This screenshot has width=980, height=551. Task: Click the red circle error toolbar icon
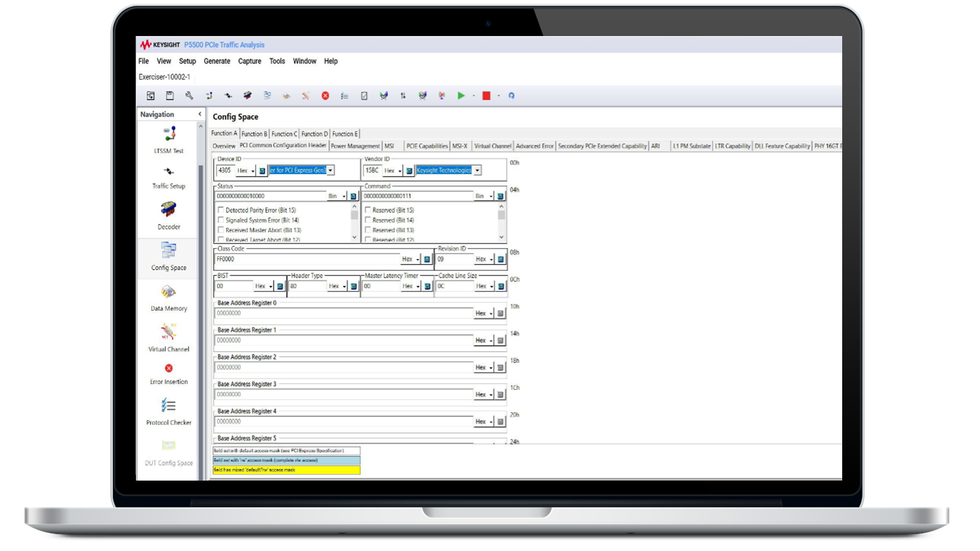pyautogui.click(x=325, y=96)
